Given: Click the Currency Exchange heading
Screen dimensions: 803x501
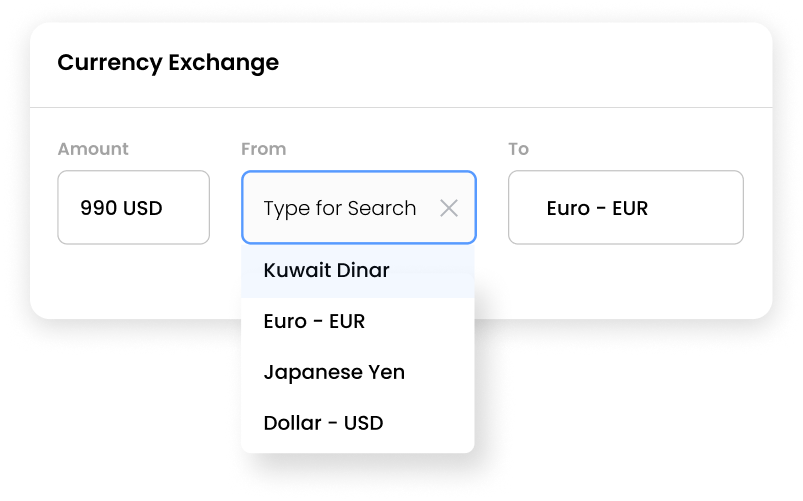Looking at the screenshot, I should click(x=168, y=63).
